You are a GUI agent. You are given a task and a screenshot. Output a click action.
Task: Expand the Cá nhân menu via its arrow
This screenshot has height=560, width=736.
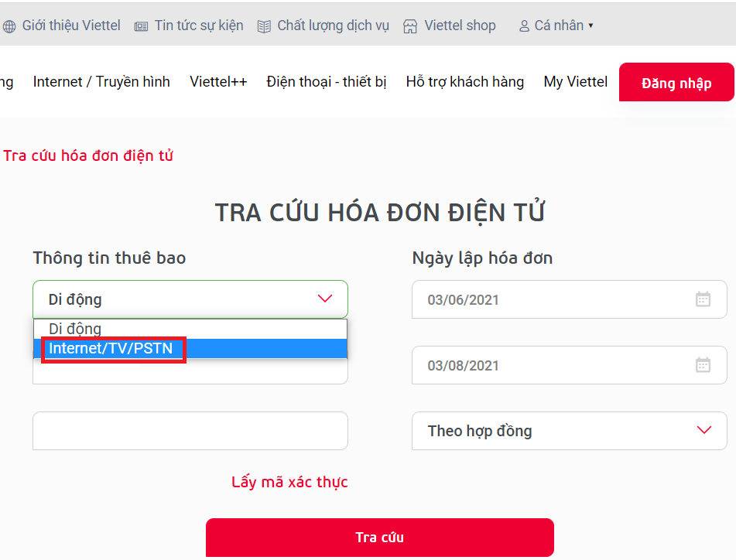point(589,25)
